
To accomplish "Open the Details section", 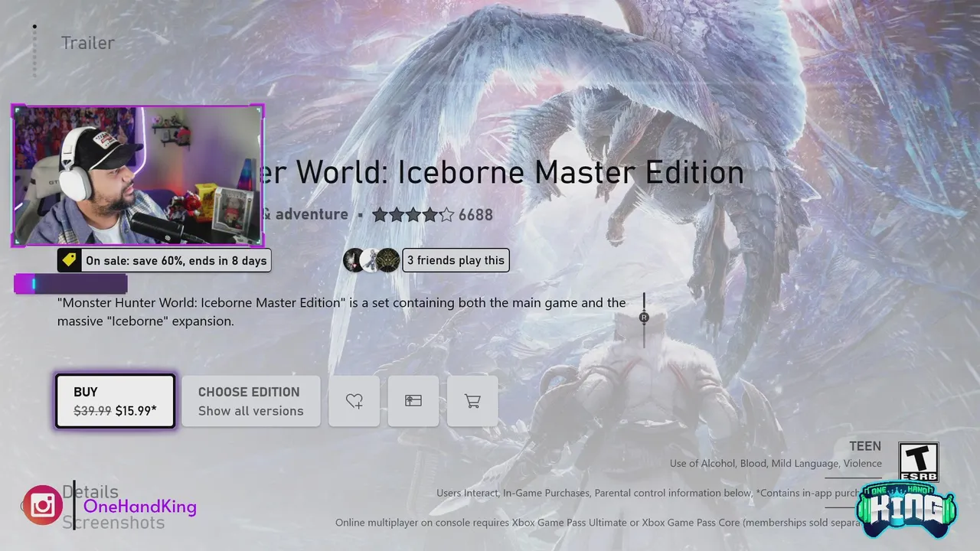I will point(90,491).
